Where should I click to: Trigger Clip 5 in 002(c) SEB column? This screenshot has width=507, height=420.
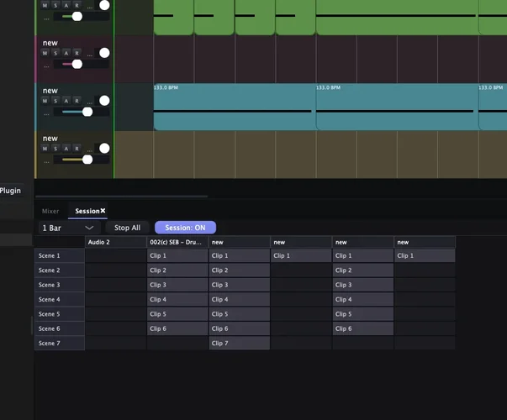click(177, 313)
